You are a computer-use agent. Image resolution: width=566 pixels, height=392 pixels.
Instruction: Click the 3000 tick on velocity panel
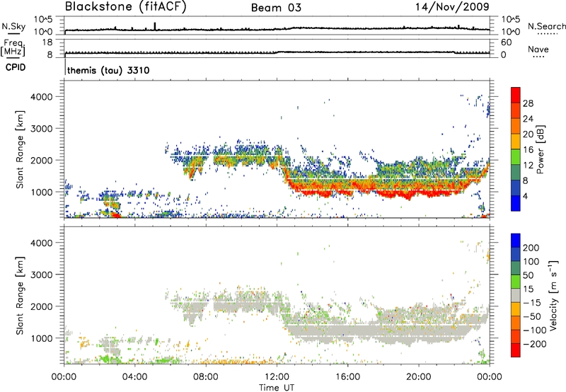(41, 275)
